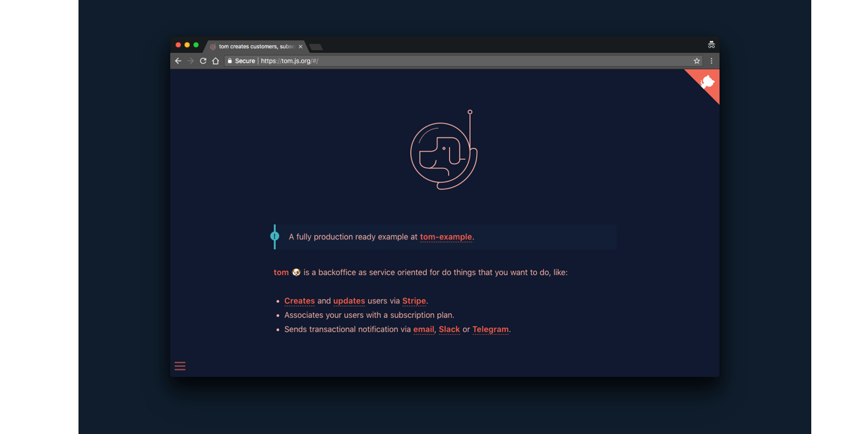868x434 pixels.
Task: Bookmark this page with the star
Action: [x=697, y=60]
